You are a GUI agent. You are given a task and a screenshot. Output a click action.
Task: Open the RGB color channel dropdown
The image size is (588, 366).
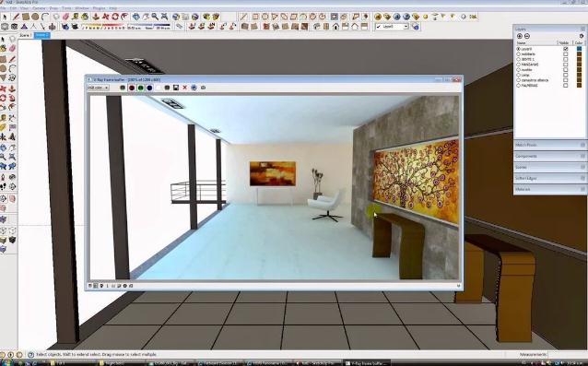tap(98, 88)
